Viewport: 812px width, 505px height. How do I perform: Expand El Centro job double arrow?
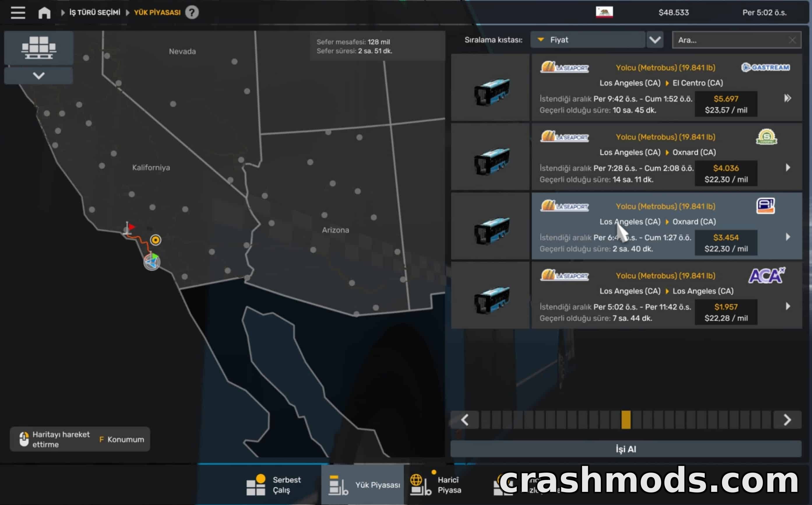[x=788, y=98]
